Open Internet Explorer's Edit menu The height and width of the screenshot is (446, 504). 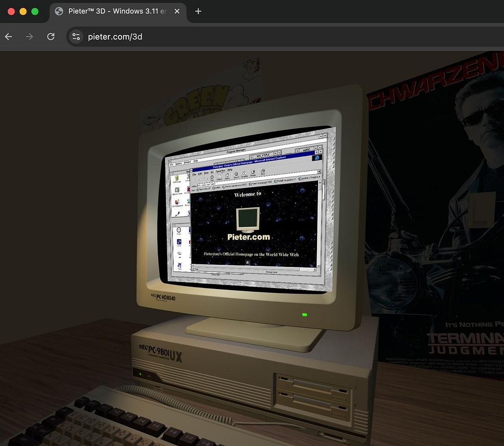click(x=200, y=174)
